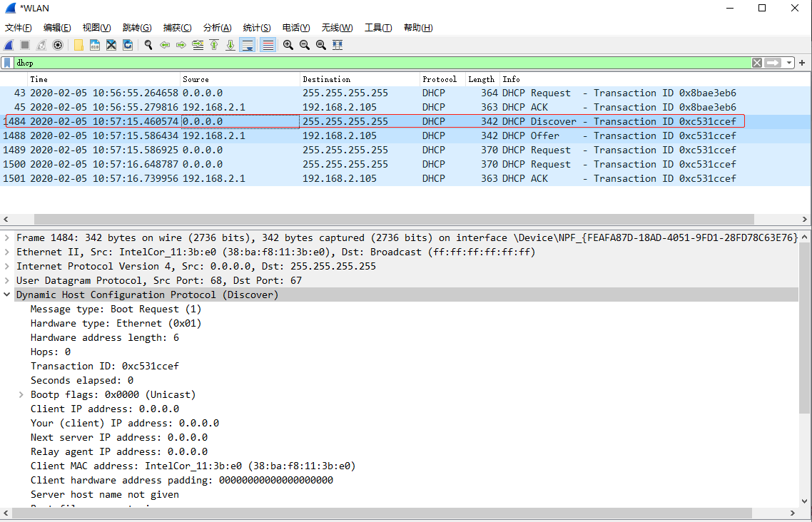Select the highlighted DHCP Discover packet 1484
This screenshot has height=522, width=812.
(x=285, y=121)
